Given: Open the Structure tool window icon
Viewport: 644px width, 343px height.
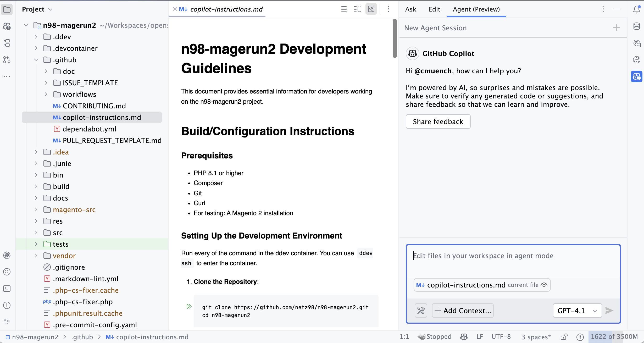Looking at the screenshot, I should (x=7, y=43).
